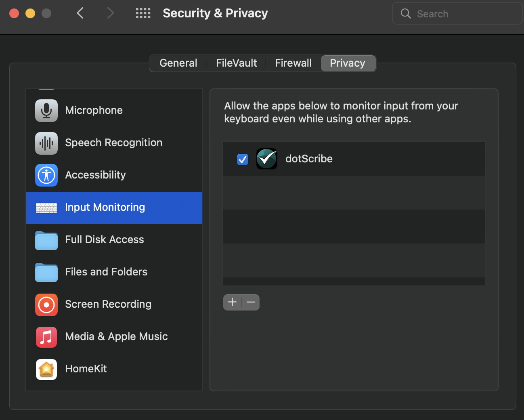524x420 pixels.
Task: Select Full Disk Access label
Action: [105, 239]
